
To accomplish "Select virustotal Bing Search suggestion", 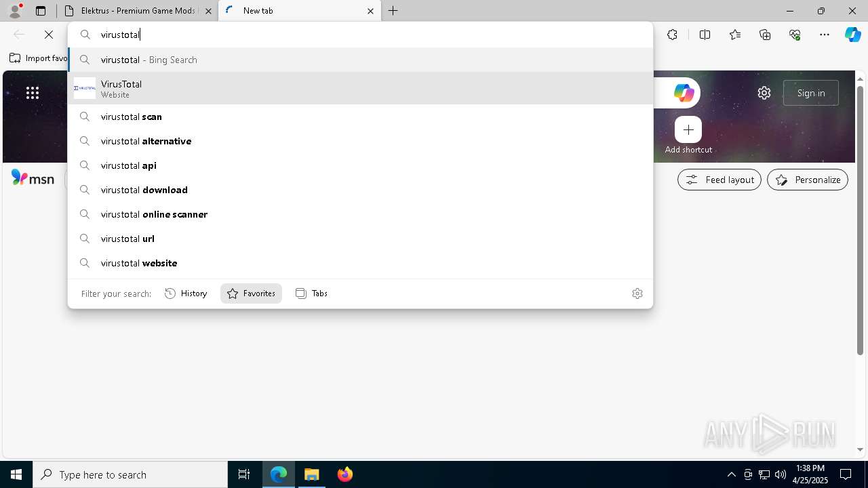I will point(360,60).
